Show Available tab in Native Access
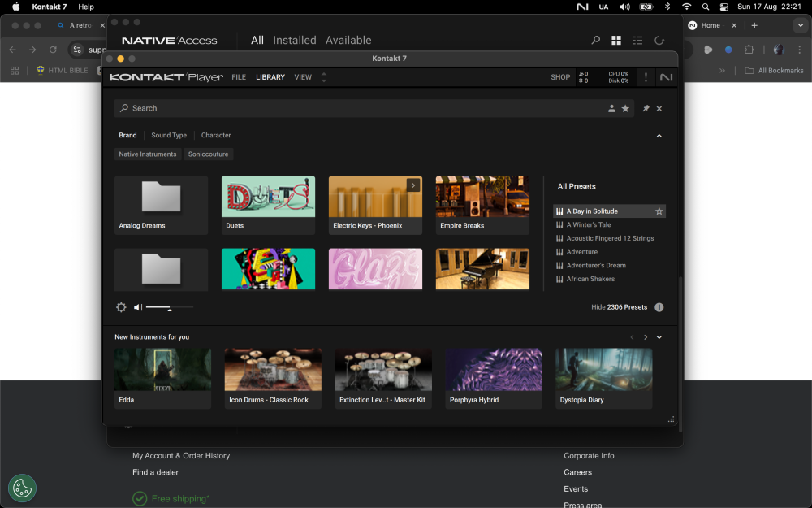The width and height of the screenshot is (812, 508). 348,40
